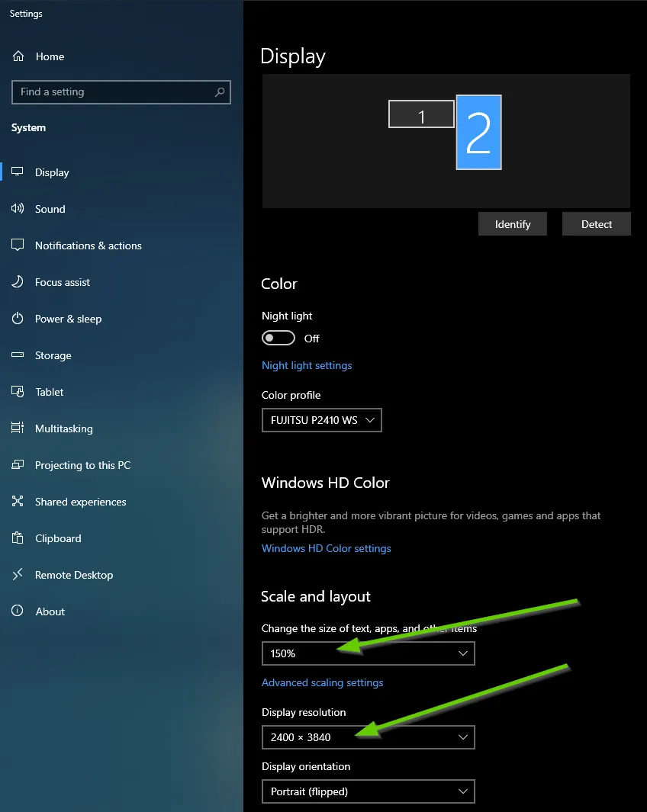Open the Display orientation dropdown

tap(368, 791)
